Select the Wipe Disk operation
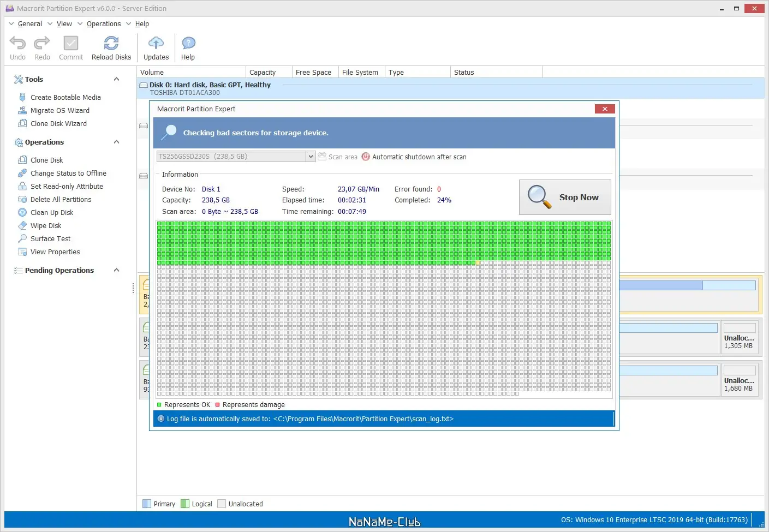Viewport: 769px width, 532px height. point(46,225)
